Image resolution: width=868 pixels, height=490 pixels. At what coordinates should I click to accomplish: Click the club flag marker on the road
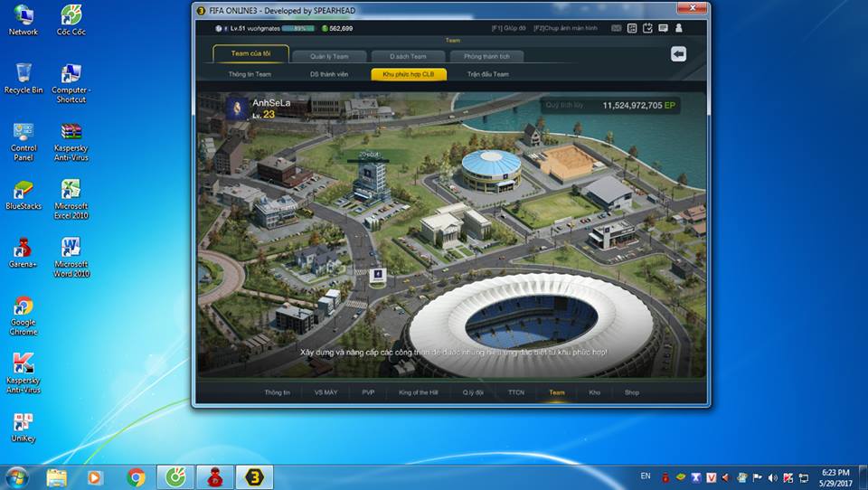[x=378, y=276]
